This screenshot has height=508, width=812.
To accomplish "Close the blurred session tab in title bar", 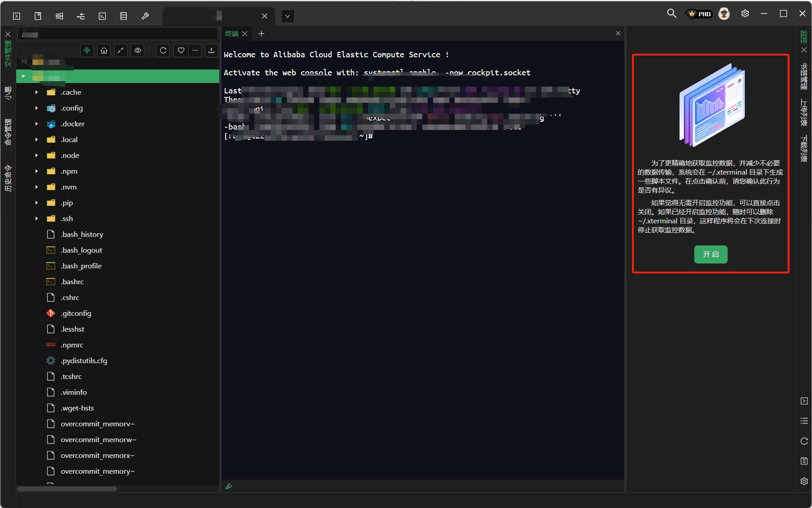I will pos(265,16).
